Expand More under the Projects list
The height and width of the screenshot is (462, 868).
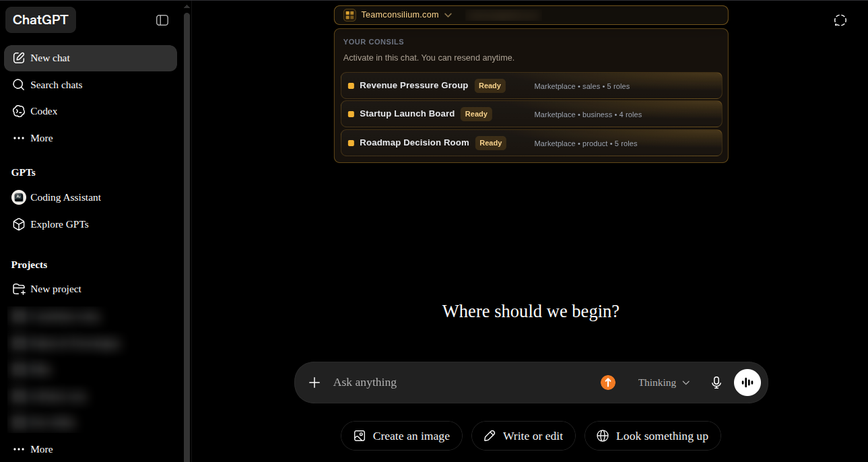90,449
